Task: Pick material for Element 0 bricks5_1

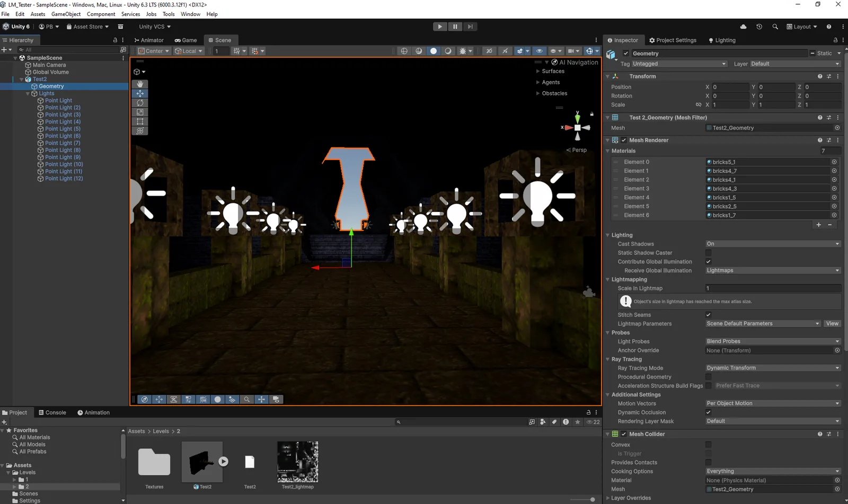Action: tap(834, 162)
